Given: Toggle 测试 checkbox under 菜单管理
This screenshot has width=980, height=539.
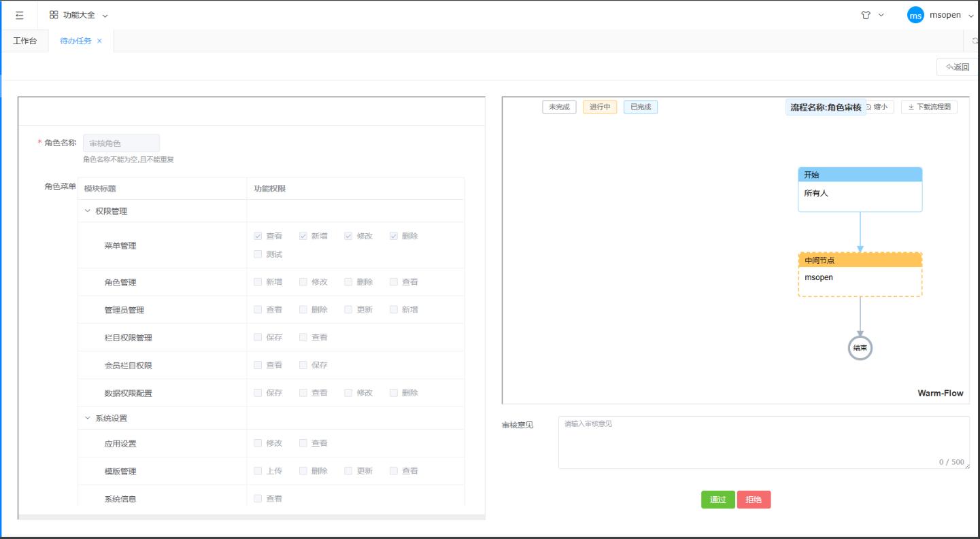Looking at the screenshot, I should 258,254.
